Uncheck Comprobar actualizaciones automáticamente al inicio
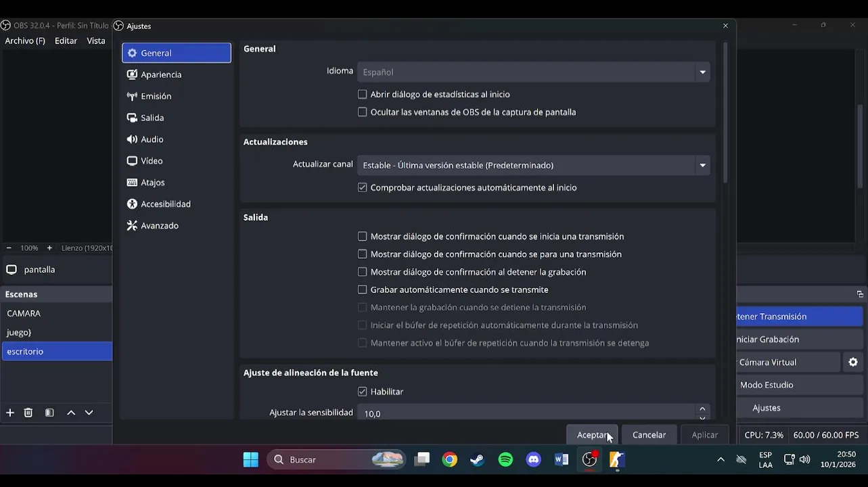This screenshot has width=868, height=487. [x=363, y=187]
